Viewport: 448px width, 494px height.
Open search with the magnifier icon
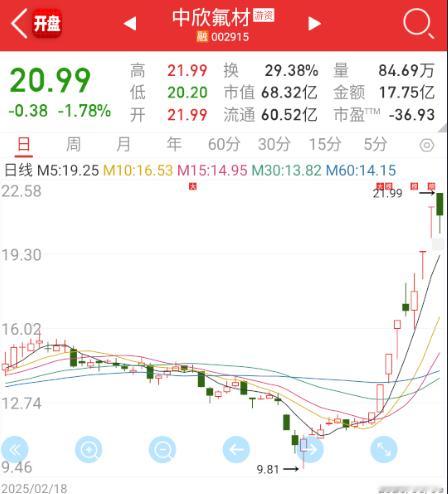point(418,24)
